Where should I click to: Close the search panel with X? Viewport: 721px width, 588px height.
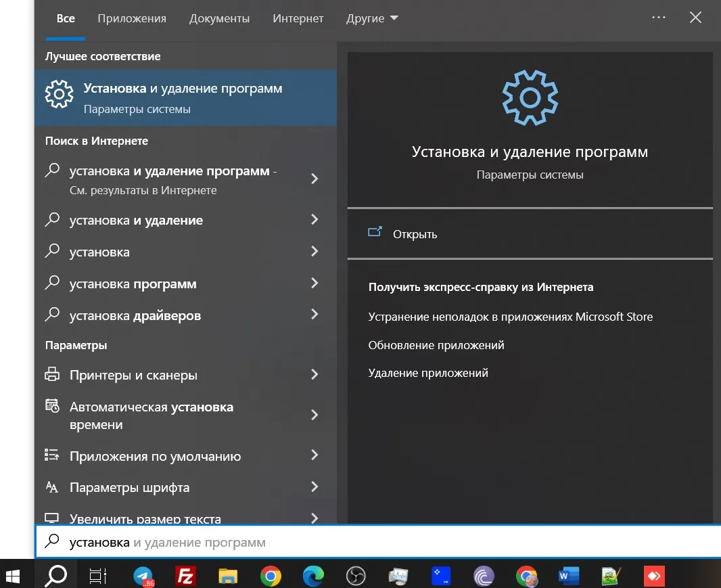coord(695,18)
